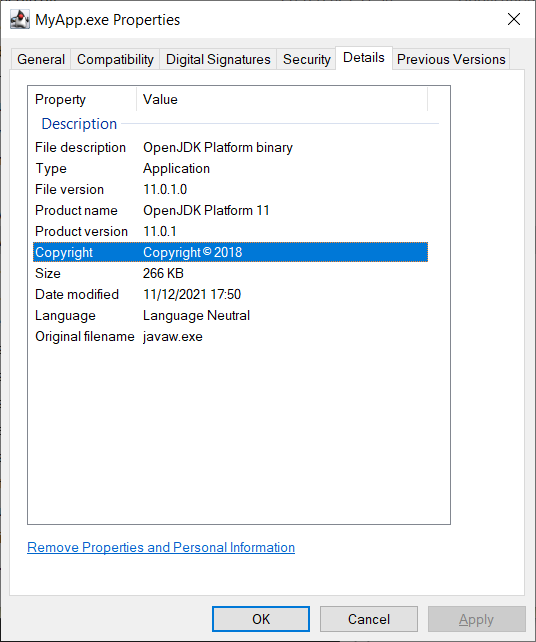This screenshot has width=536, height=642.
Task: Confirm with the OK button
Action: pyautogui.click(x=261, y=619)
